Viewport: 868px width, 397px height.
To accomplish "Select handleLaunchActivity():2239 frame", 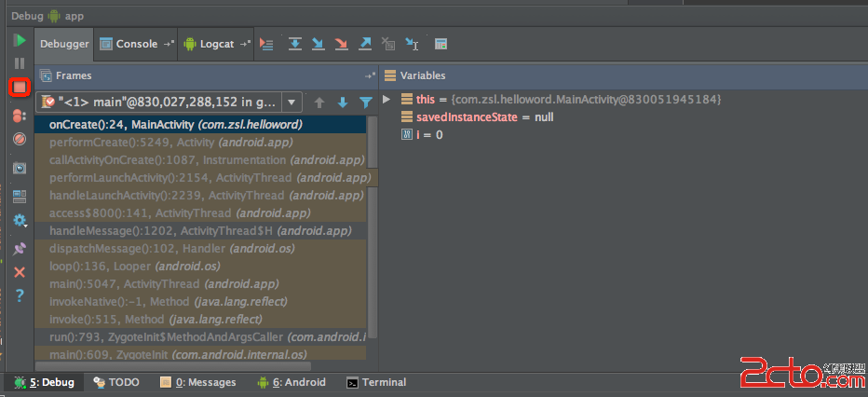I will tap(200, 196).
